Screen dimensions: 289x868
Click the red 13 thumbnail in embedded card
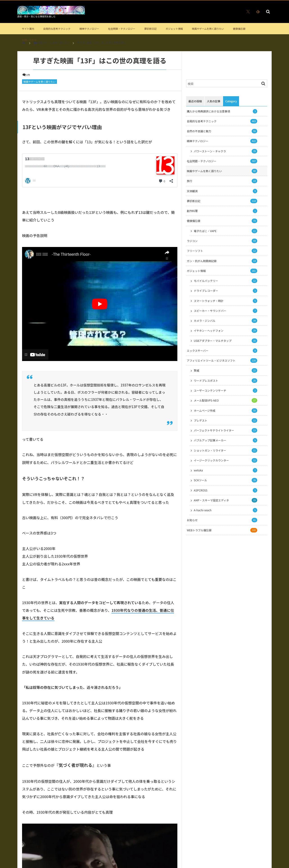pyautogui.click(x=165, y=165)
